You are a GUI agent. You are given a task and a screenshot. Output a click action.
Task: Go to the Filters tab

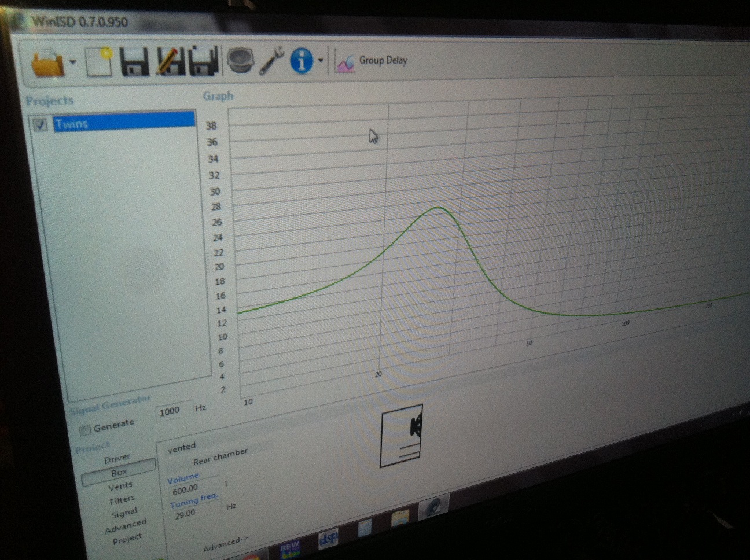tap(122, 499)
